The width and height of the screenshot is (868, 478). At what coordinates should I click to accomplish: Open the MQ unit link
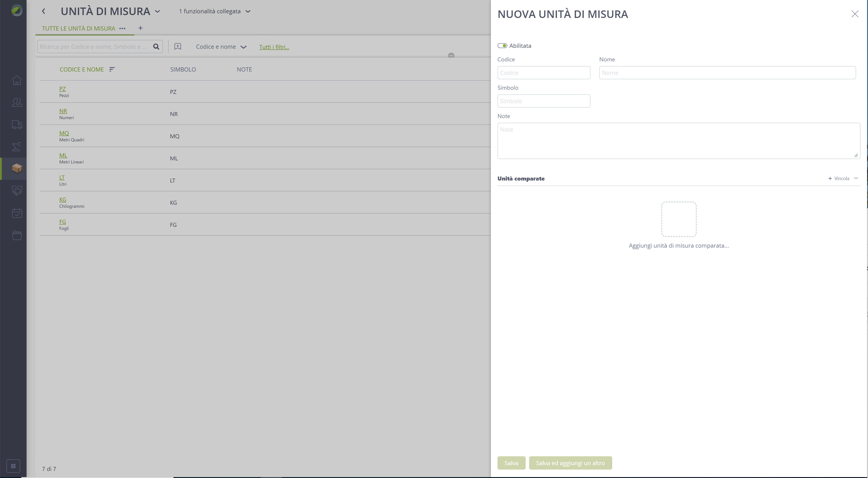click(64, 133)
